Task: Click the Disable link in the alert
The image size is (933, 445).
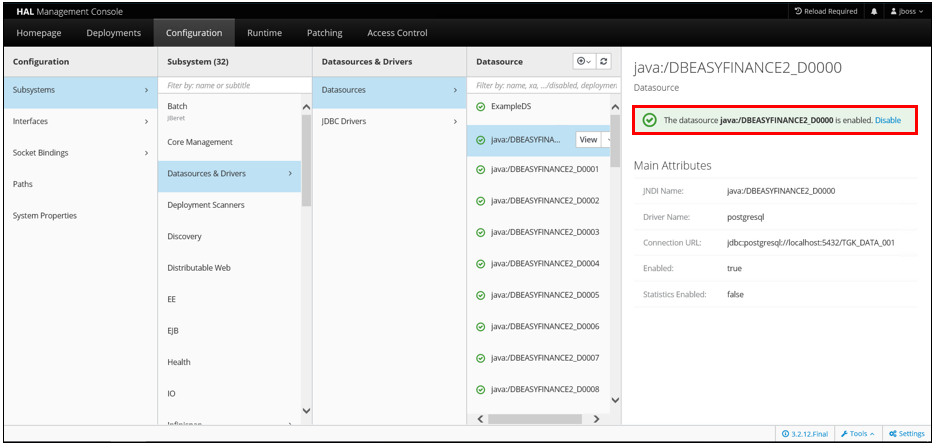Action: coord(888,120)
